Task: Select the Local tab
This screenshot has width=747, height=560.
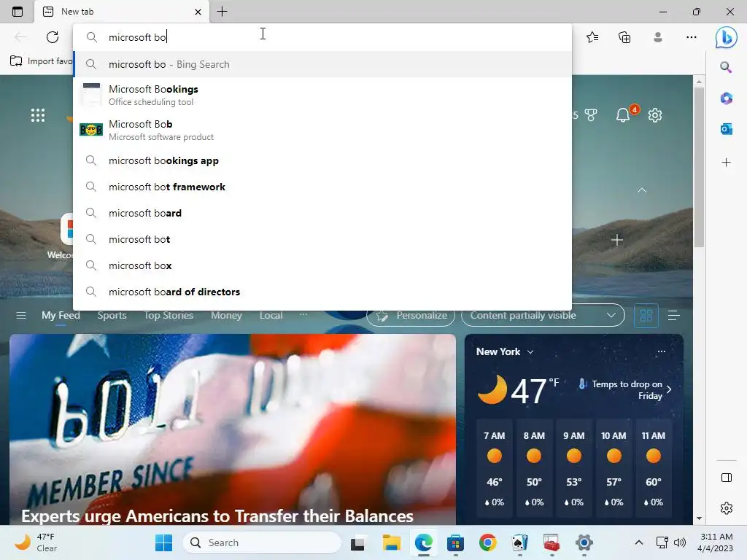Action: 271,315
